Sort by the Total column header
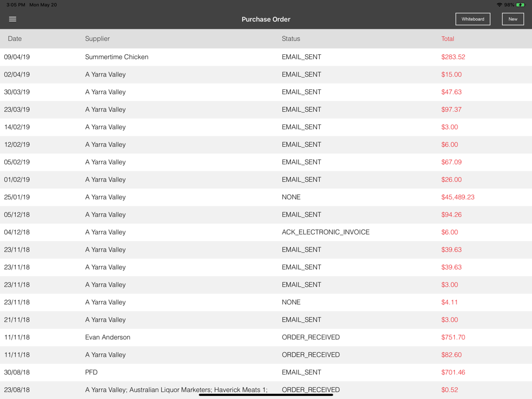Image resolution: width=532 pixels, height=399 pixels. tap(447, 39)
